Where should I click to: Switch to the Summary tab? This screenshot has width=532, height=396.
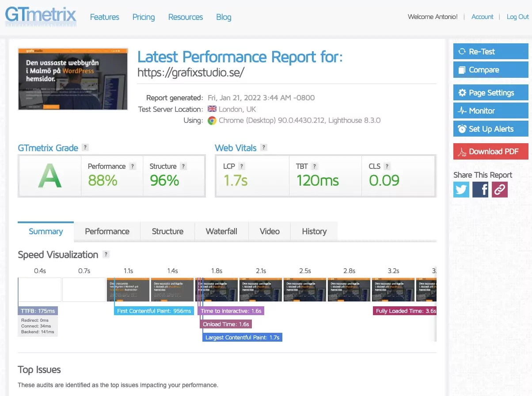[x=46, y=231]
